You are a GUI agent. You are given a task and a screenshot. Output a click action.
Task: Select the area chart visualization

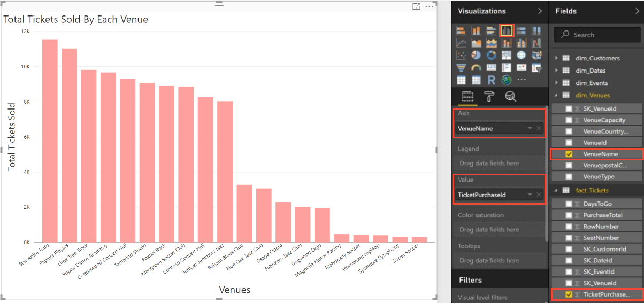pos(476,43)
